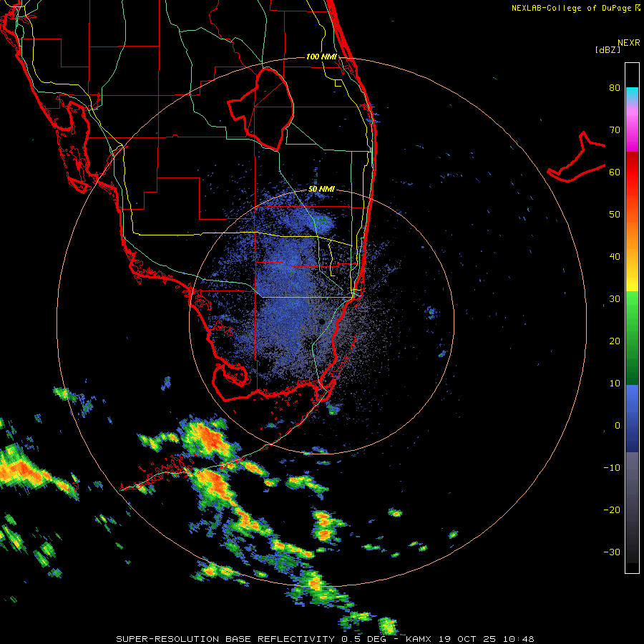Viewport: 644px width, 644px height.
Task: Select the 10 value on the dBZ scale
Action: 615,384
